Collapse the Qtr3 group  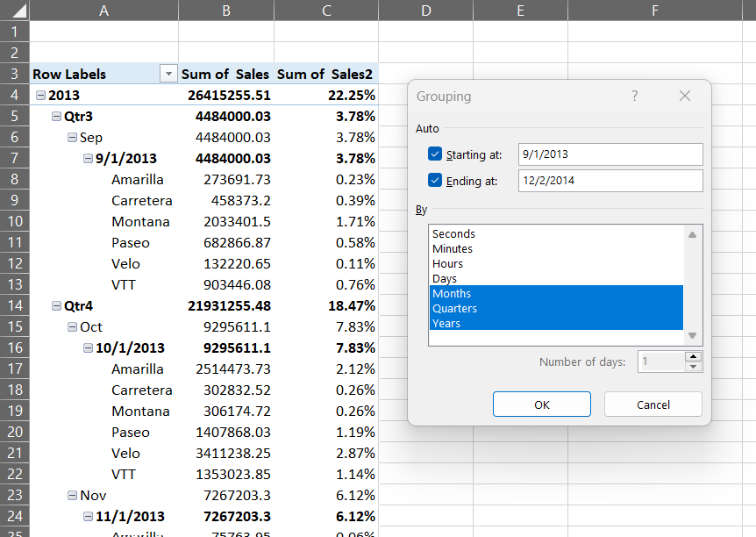click(x=56, y=116)
